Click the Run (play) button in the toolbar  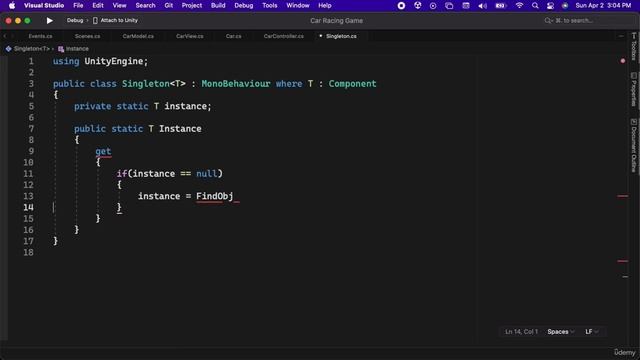pos(49,20)
